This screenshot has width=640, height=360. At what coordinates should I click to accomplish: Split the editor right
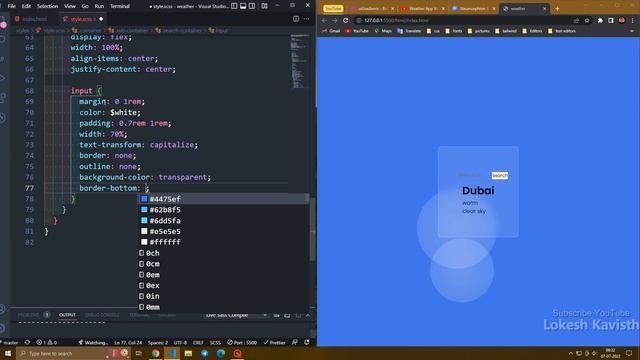click(x=296, y=19)
